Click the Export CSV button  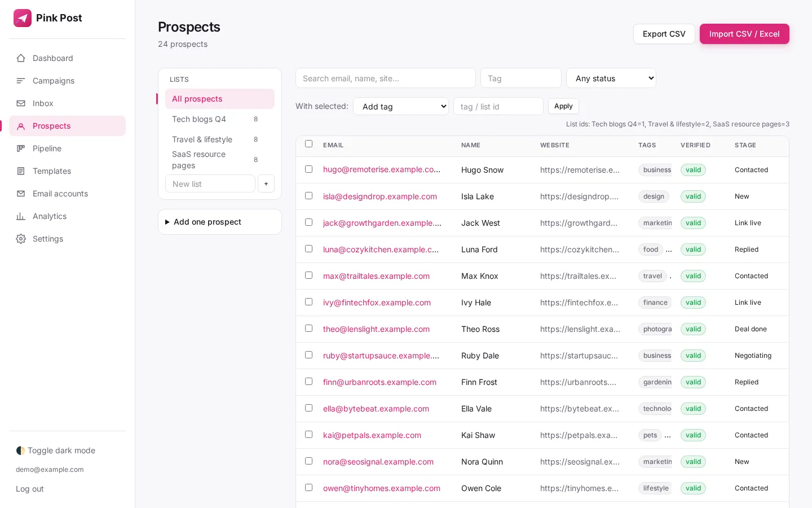(664, 34)
